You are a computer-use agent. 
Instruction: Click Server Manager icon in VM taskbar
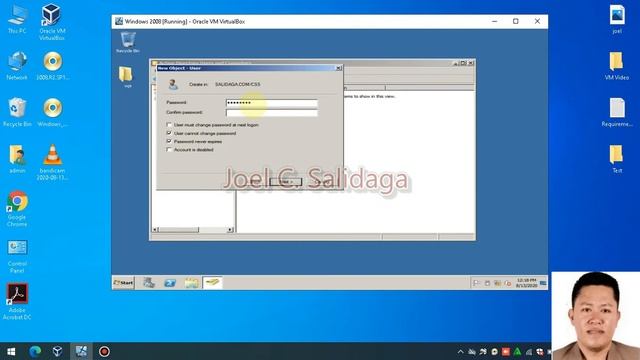149,282
